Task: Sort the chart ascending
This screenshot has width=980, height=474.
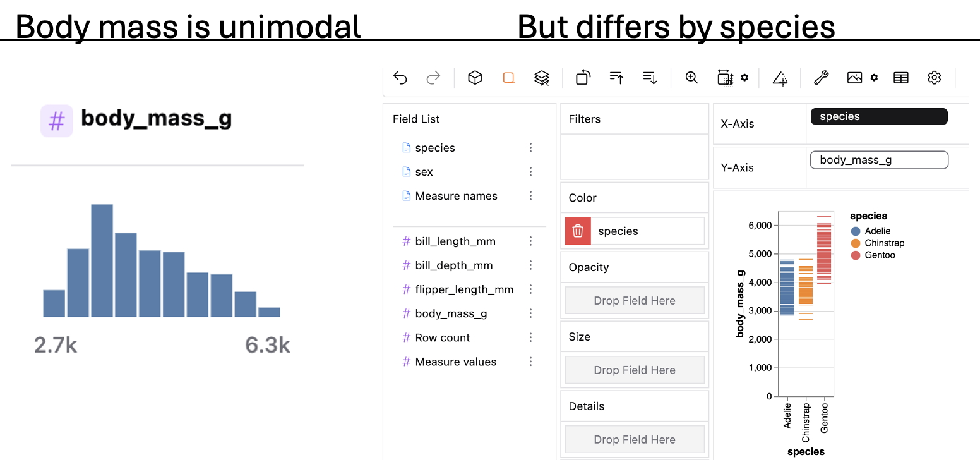Action: coord(616,77)
